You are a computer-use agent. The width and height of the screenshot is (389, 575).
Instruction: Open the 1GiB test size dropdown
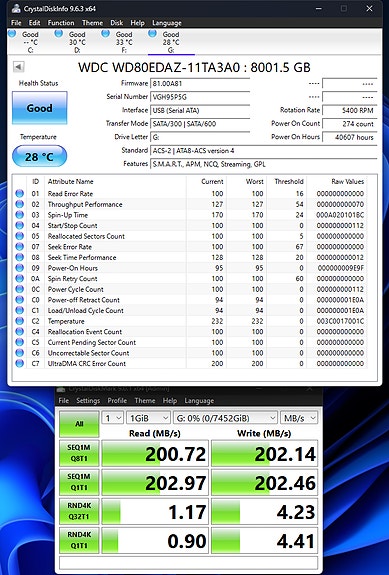[x=148, y=418]
